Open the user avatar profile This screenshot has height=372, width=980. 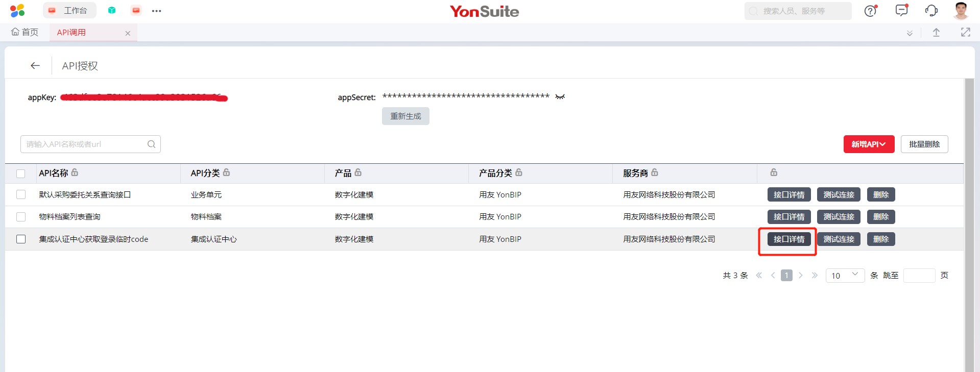click(x=961, y=11)
